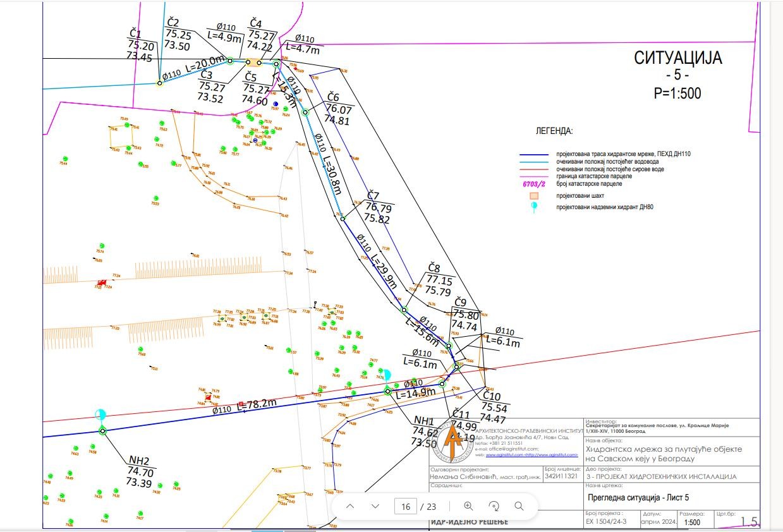Click the NH2 hydrant symbol on the drawing
The image size is (783, 532).
point(100,416)
